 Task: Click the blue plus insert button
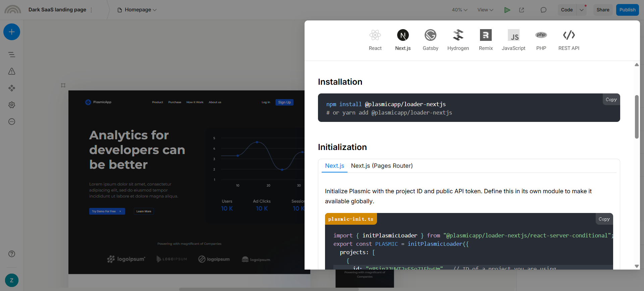click(x=12, y=32)
